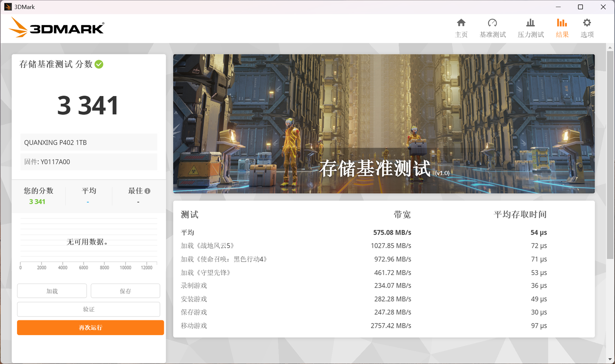Open the 主页 home page
Image resolution: width=615 pixels, height=364 pixels.
pyautogui.click(x=461, y=28)
